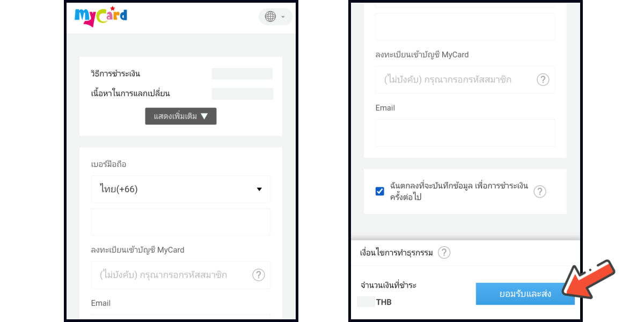Click the ยอมรับและส่ง submit button
This screenshot has width=644, height=322.
[x=525, y=294]
